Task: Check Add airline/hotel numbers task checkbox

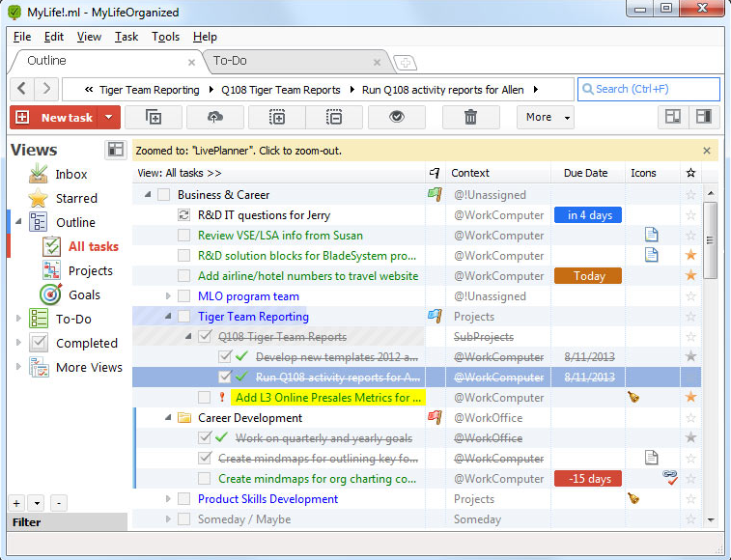Action: point(184,275)
